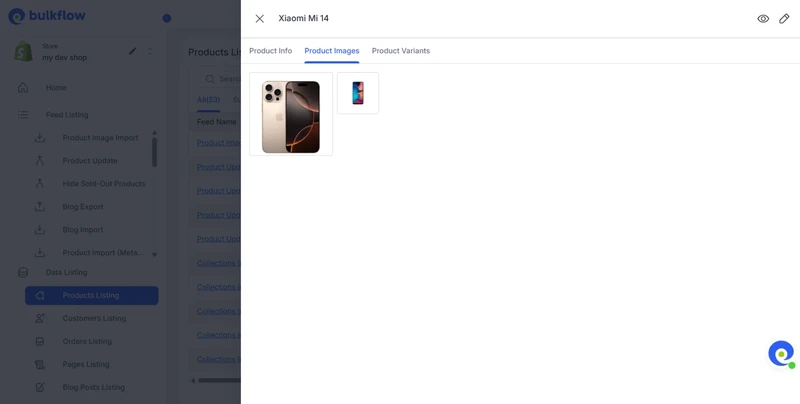800x404 pixels.
Task: Click the feed list scroll down arrow
Action: coord(155,254)
